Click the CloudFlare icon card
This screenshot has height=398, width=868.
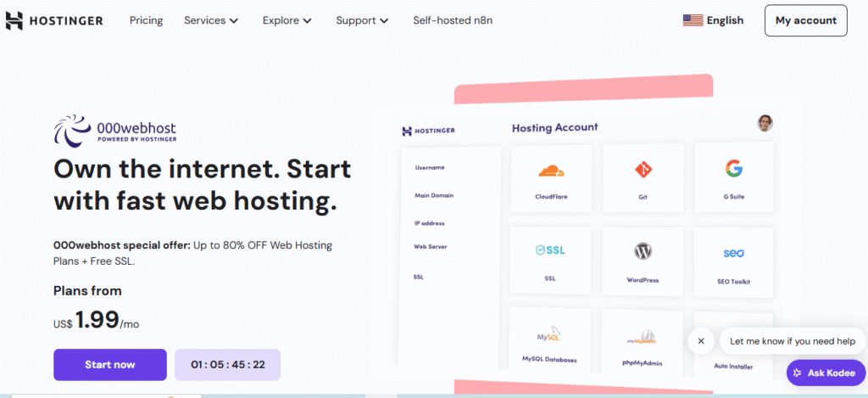coord(551,178)
